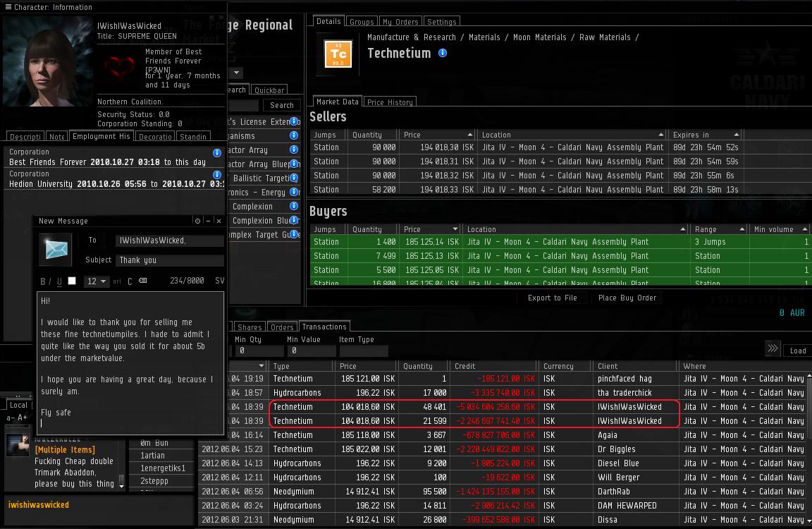Open region dropdown arrow in market panel
The image size is (812, 529).
236,73
